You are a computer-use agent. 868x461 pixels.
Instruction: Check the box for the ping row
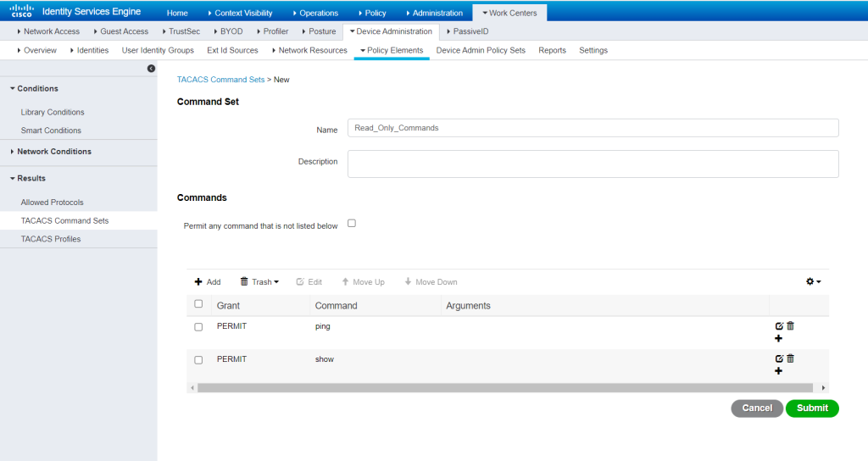tap(198, 327)
